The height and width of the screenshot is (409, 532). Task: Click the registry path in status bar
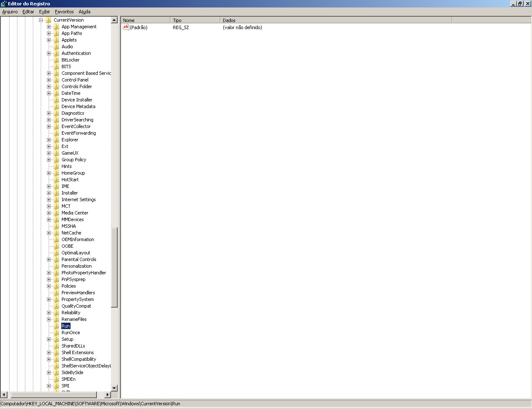point(90,404)
